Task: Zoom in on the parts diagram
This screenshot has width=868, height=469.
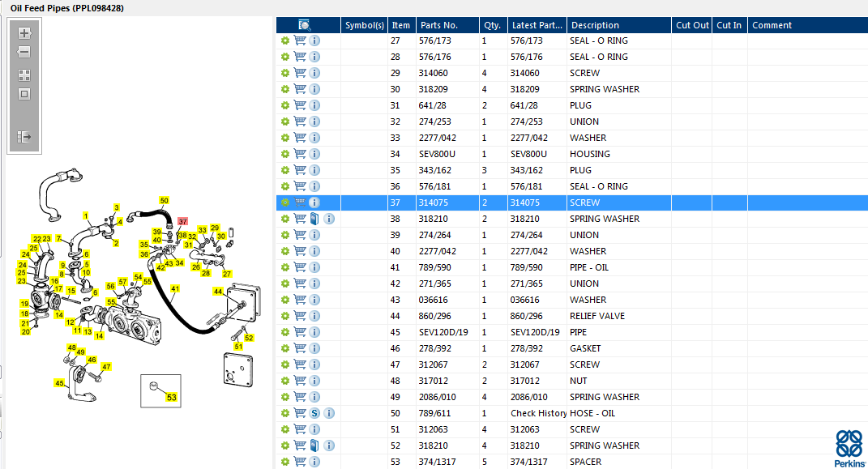Action: tap(24, 33)
